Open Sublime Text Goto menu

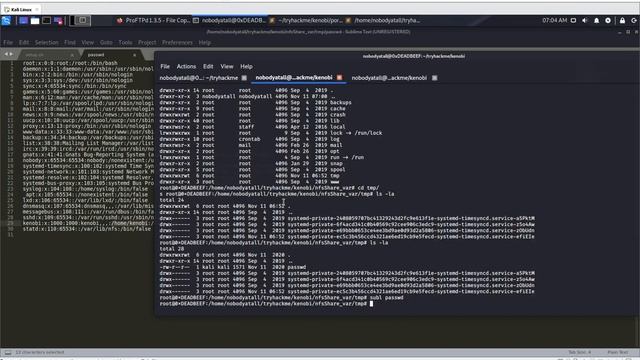(106, 42)
